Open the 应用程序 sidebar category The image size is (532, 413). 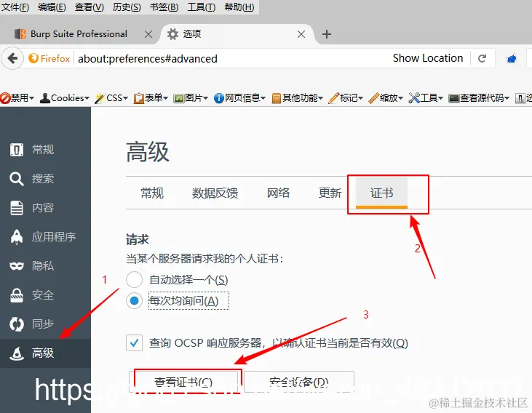tap(44, 237)
